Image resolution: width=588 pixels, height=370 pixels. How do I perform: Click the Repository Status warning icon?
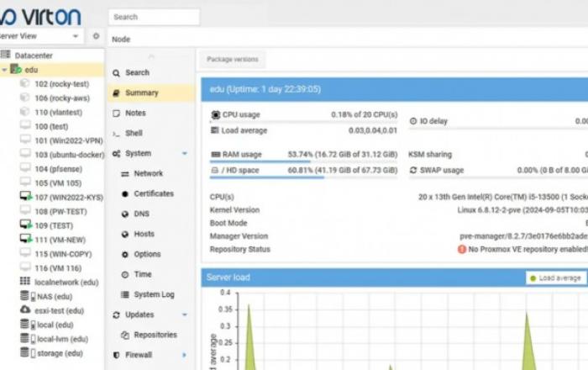462,249
